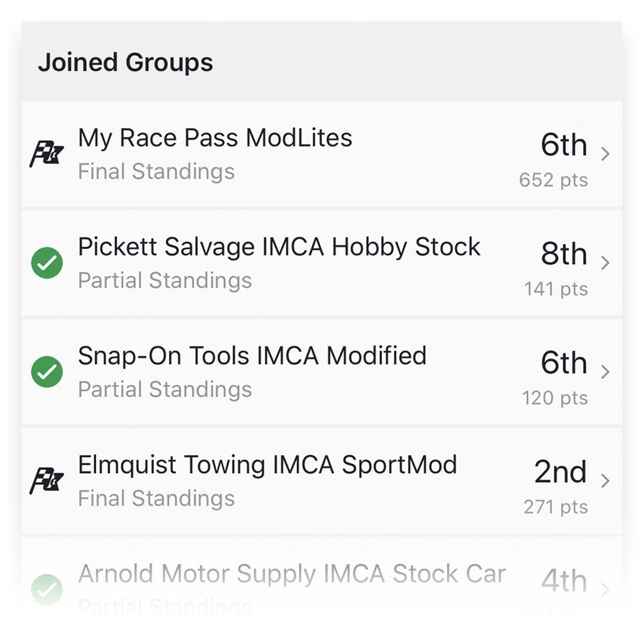This screenshot has width=644, height=644.
Task: Open the chevron arrow on Arnold Motor Supply row
Action: pos(605,590)
